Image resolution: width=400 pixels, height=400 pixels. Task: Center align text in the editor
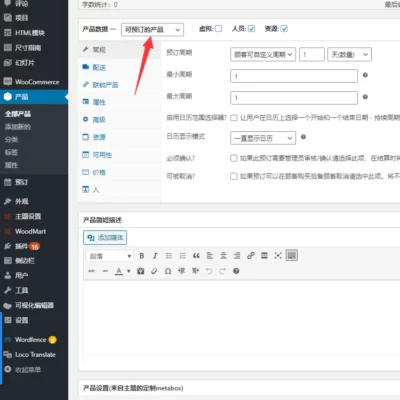pos(223,256)
